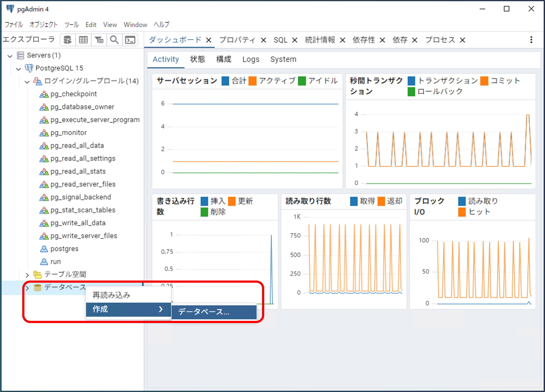Select the postgres login role icon
The image size is (545, 392).
[44, 249]
